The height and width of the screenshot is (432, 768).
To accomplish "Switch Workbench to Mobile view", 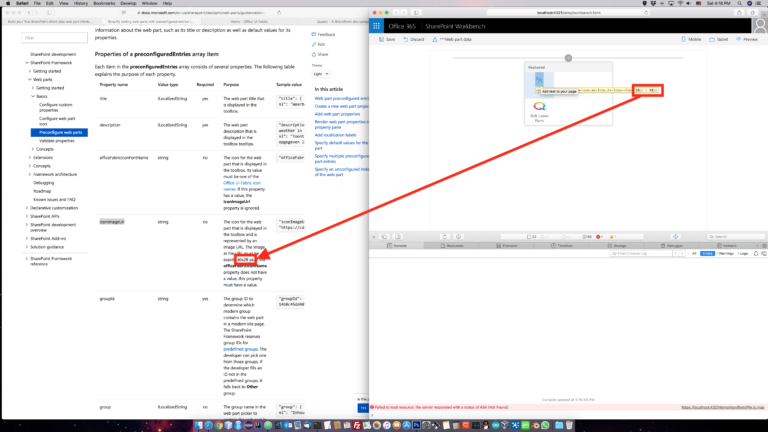I will tap(691, 39).
